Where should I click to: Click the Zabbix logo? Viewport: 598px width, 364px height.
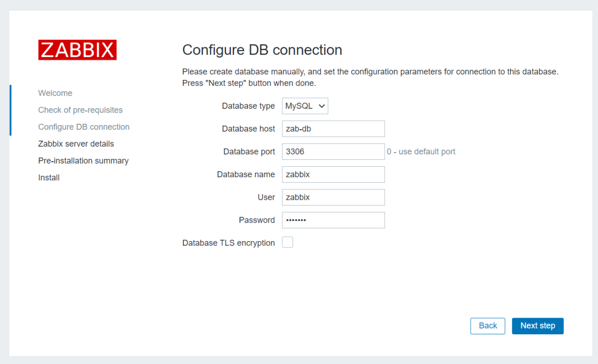[x=77, y=50]
